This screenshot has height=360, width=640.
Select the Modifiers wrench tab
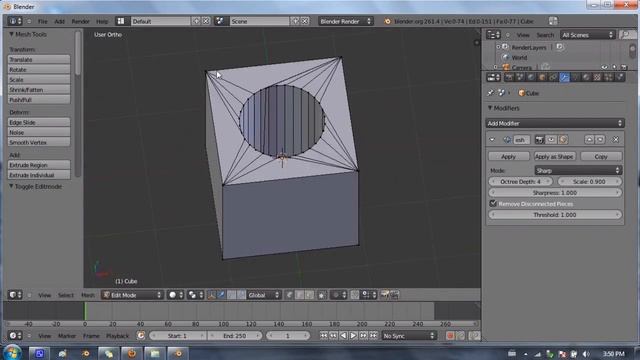coord(564,77)
